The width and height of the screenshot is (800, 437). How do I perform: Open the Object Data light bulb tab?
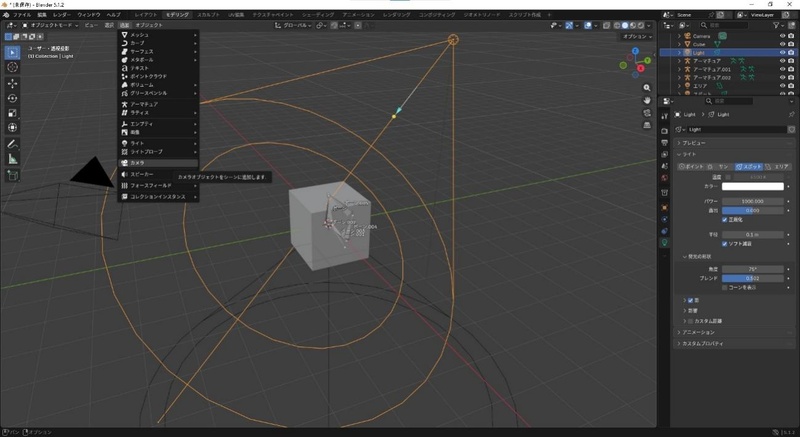coord(664,243)
